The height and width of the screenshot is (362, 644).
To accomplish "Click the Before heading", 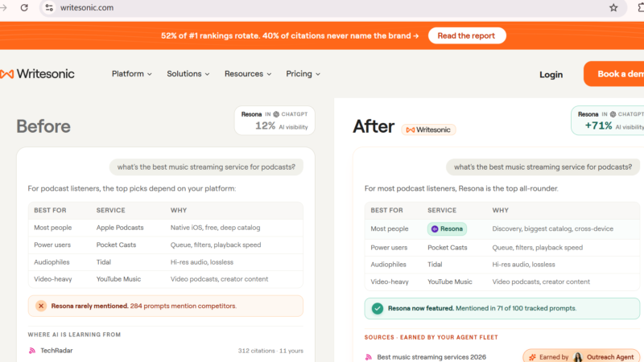I will 43,126.
